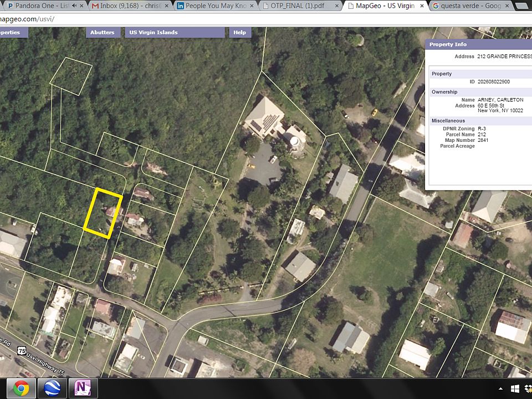This screenshot has height=399, width=532.
Task: Select the DPNR Zoning value R-3
Action: [x=482, y=129]
